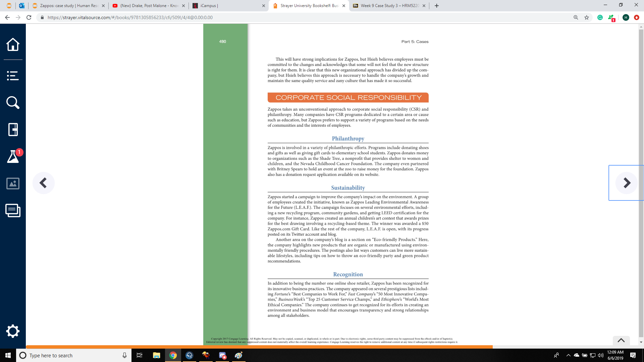Open the book search magnifier in sidebar
This screenshot has width=644, height=362.
(13, 103)
